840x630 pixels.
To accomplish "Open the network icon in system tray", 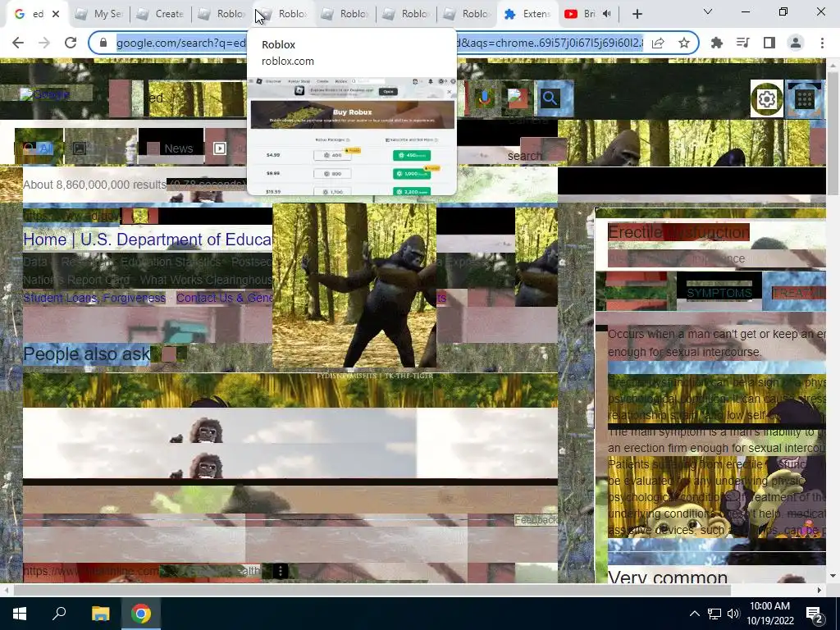I will (714, 614).
